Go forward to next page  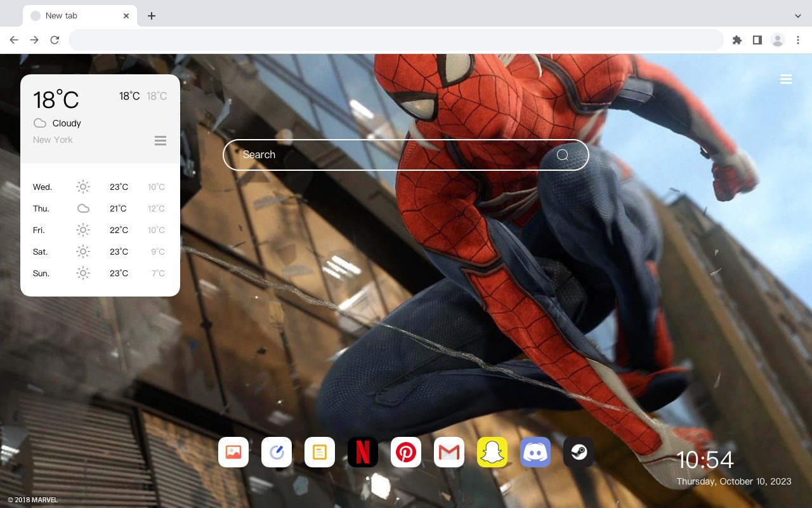[34, 40]
